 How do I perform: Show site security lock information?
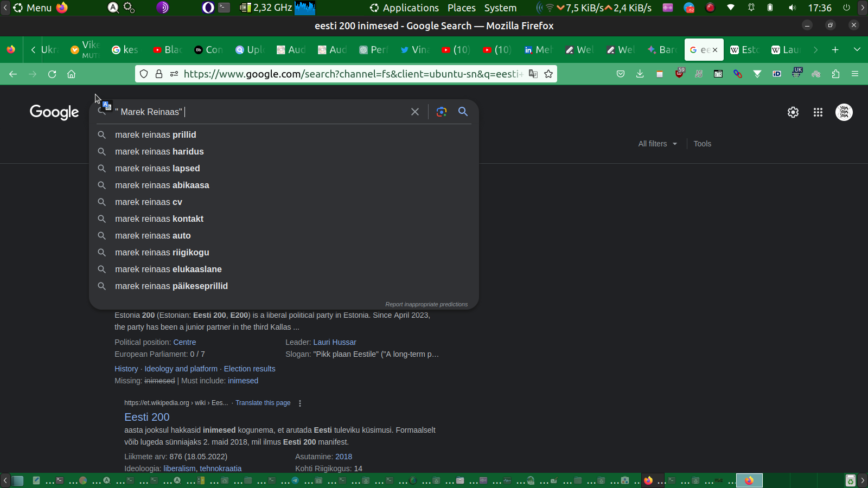[x=159, y=74]
